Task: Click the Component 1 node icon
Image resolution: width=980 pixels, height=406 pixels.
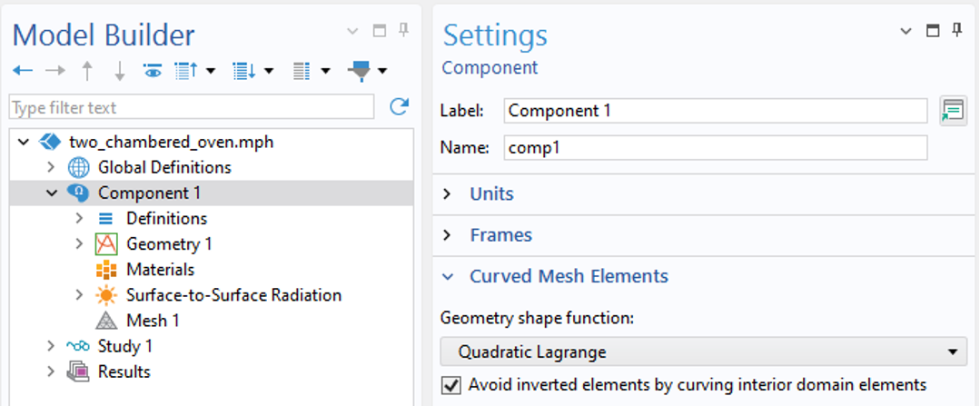Action: [x=78, y=193]
